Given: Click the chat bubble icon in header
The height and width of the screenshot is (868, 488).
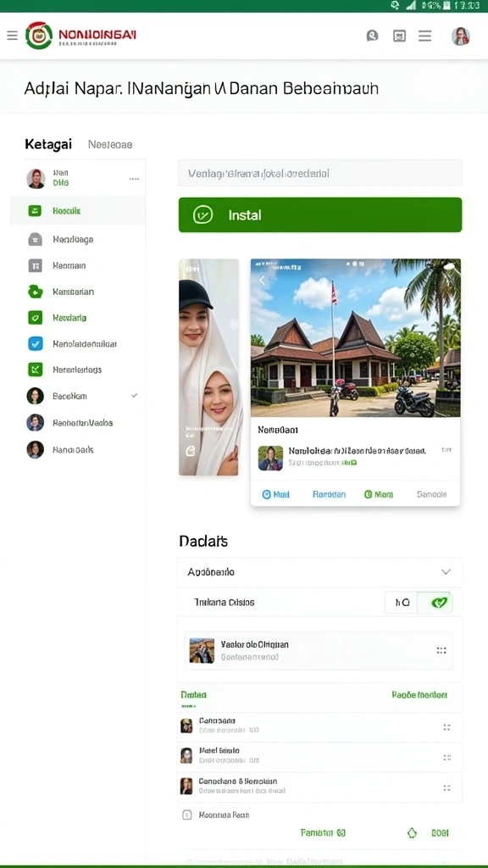Looking at the screenshot, I should 373,36.
